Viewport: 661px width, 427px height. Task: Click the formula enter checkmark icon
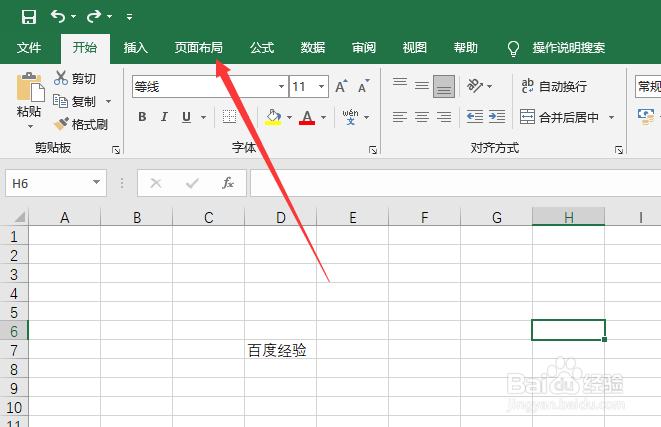pos(192,183)
